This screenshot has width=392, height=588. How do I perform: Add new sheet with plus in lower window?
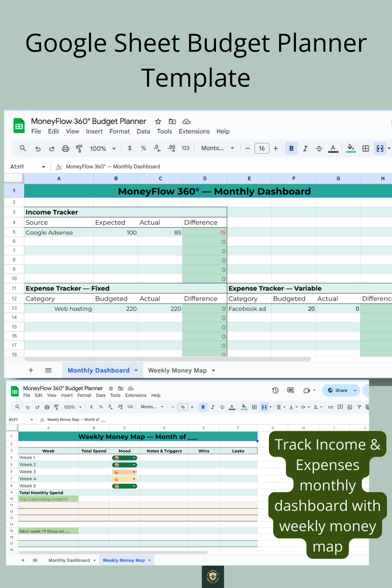point(23,560)
